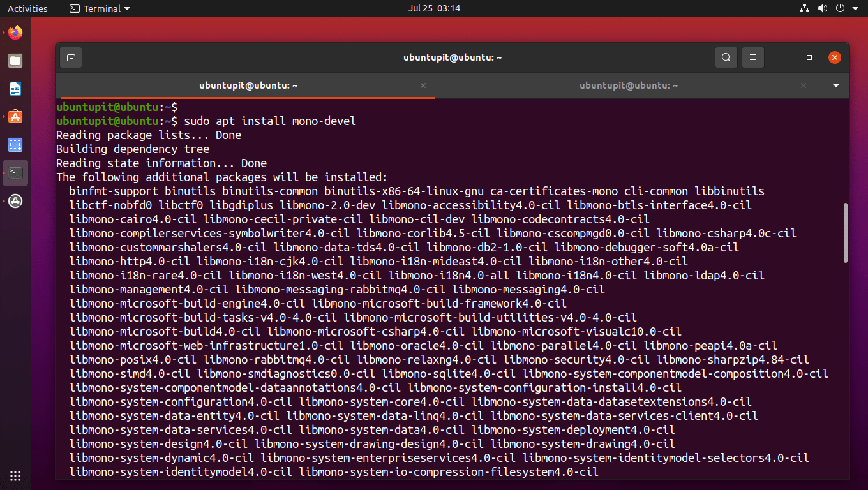Launch LibreOffice Writer from the dock
Screen dimensions: 868x490
click(x=15, y=89)
